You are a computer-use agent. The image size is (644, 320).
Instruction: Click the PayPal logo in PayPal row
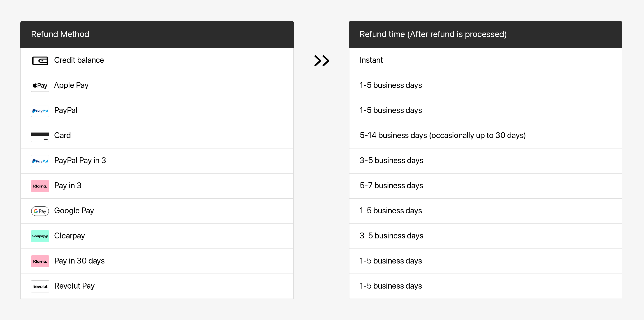[x=40, y=111]
